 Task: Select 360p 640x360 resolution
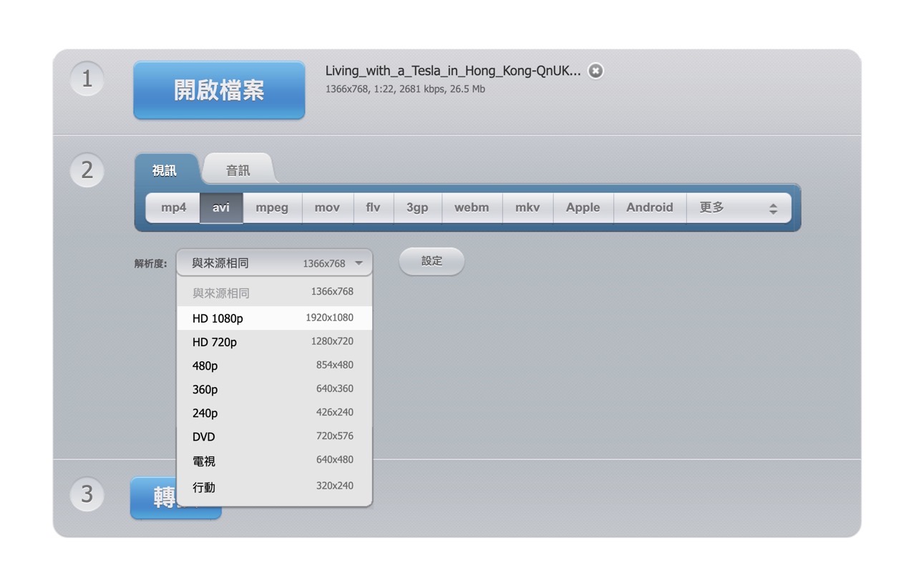275,389
